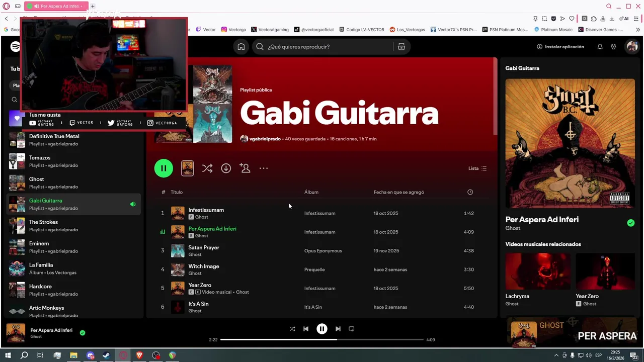
Task: Click the browser search icon in title bar
Action: tap(609, 6)
